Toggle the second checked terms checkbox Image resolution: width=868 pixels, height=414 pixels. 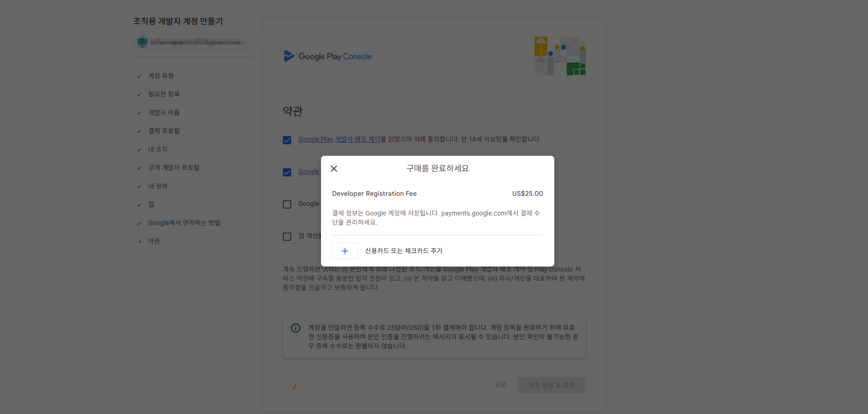[287, 172]
